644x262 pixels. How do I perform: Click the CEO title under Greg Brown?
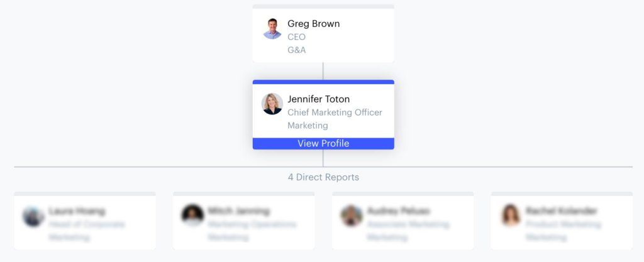pos(296,37)
